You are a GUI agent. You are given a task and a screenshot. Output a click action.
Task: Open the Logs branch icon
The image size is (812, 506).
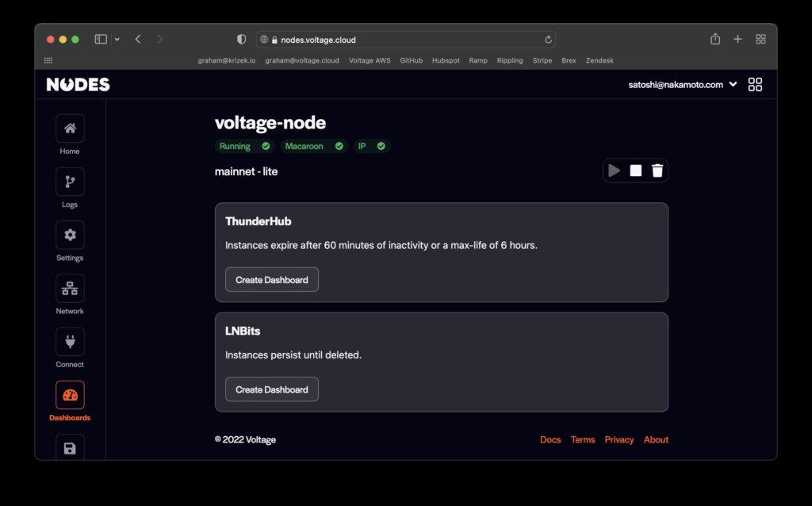70,182
